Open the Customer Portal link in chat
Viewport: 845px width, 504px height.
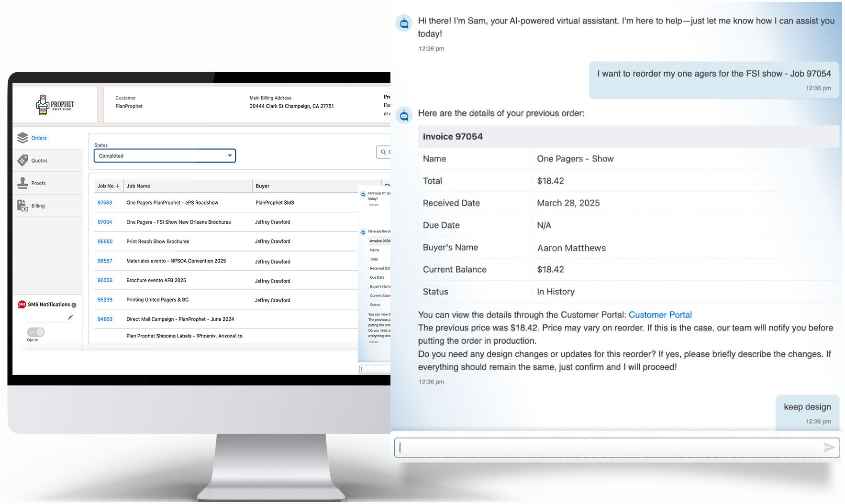[x=660, y=315]
